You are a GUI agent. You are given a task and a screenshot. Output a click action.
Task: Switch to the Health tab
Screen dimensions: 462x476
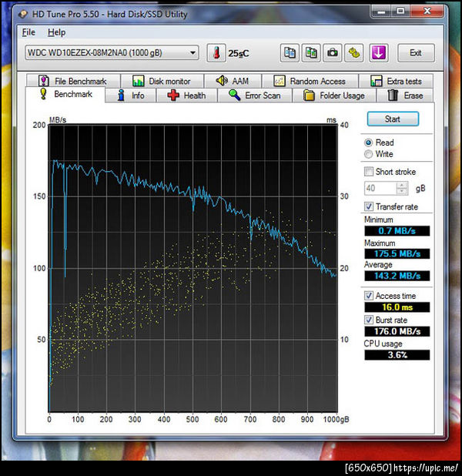point(186,96)
